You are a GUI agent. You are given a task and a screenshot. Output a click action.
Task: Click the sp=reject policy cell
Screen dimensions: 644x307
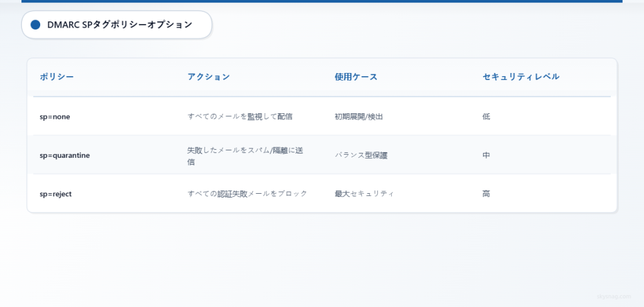click(55, 194)
